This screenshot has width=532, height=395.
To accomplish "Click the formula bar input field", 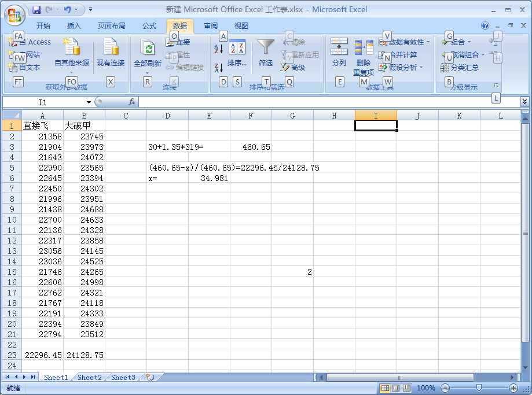I will tap(329, 102).
